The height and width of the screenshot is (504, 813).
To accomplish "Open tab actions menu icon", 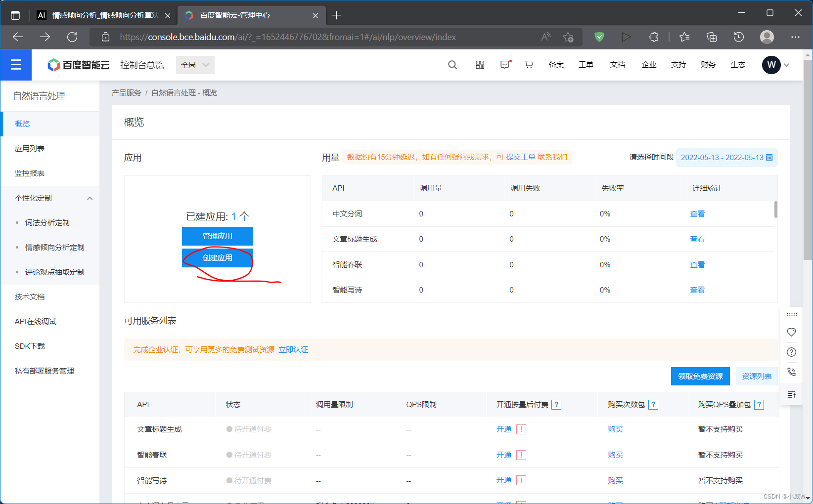I will point(15,15).
